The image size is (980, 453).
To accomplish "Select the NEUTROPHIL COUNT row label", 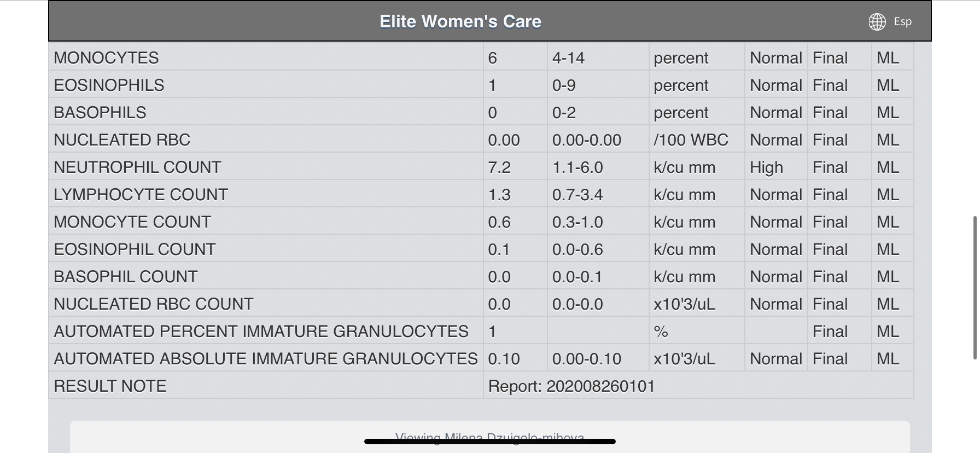I will [x=137, y=167].
